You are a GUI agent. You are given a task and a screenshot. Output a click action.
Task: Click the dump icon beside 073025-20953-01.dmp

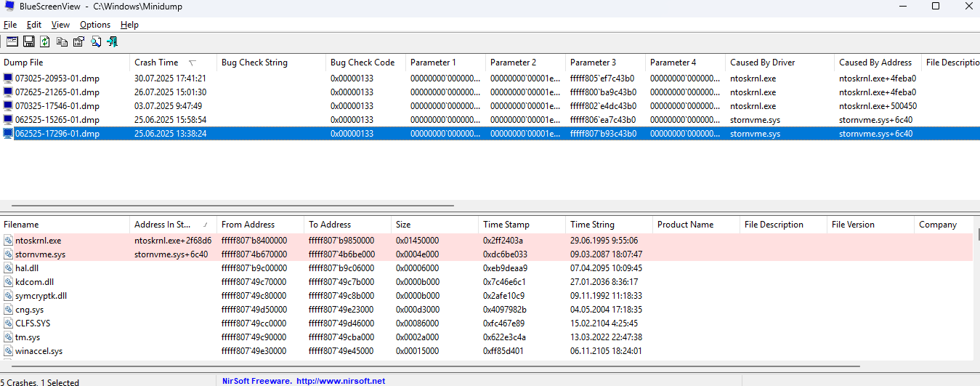tap(8, 79)
